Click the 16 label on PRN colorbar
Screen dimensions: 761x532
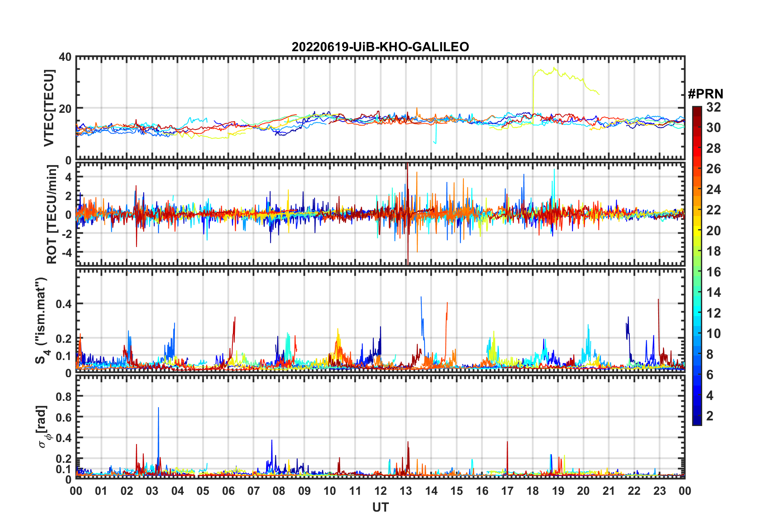(713, 272)
